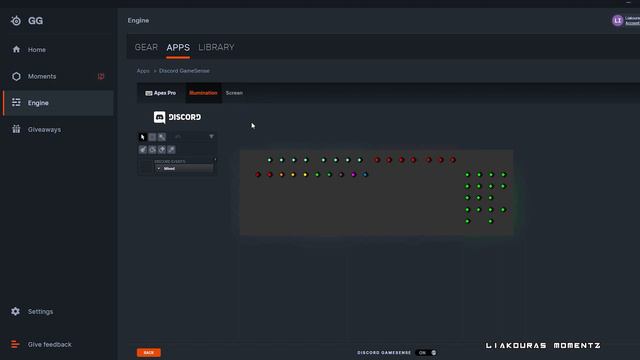Select Engine in the sidebar
640x360 pixels.
pos(58,103)
